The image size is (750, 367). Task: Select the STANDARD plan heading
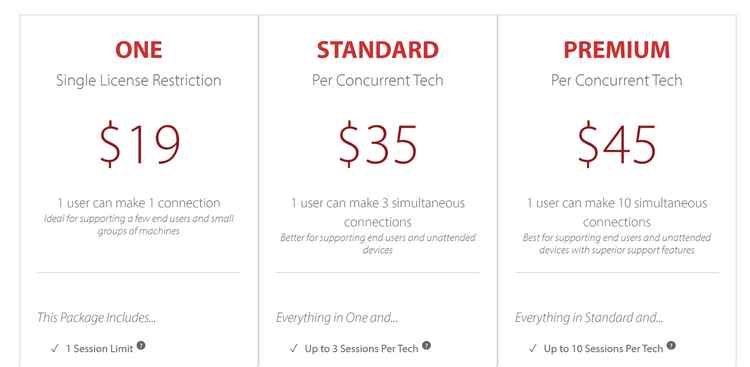(x=377, y=50)
